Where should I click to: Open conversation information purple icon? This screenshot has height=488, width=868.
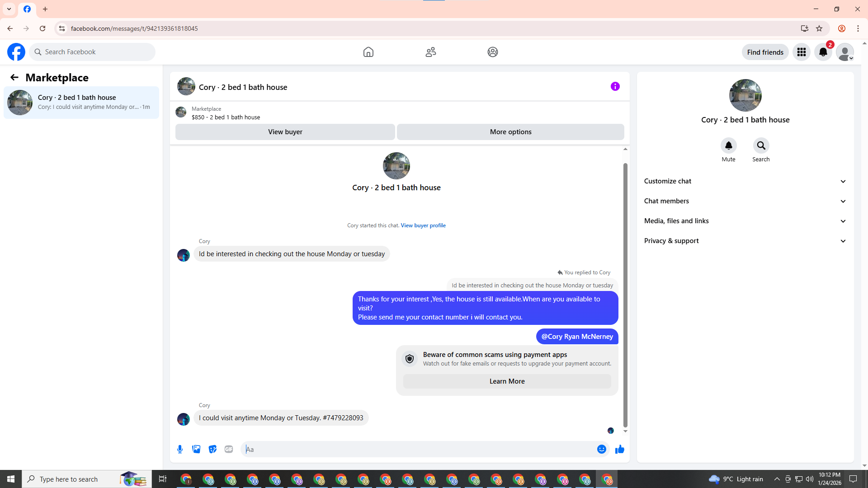click(x=615, y=86)
